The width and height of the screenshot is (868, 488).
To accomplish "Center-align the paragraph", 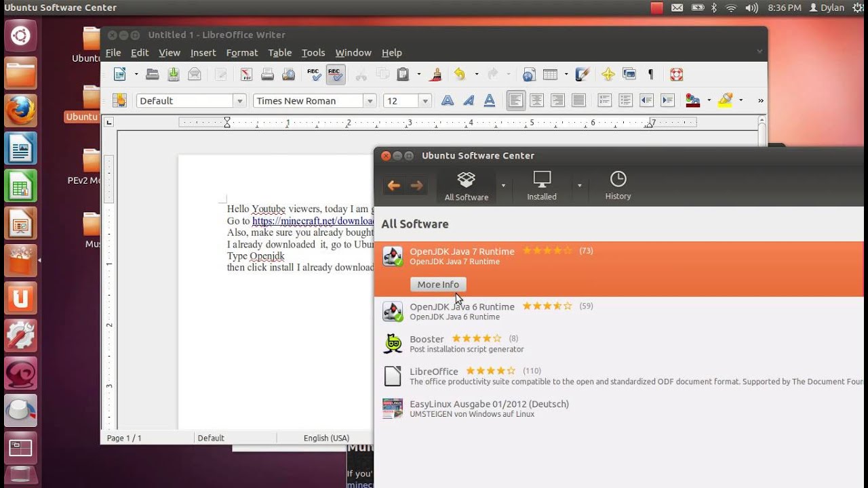I will 536,100.
